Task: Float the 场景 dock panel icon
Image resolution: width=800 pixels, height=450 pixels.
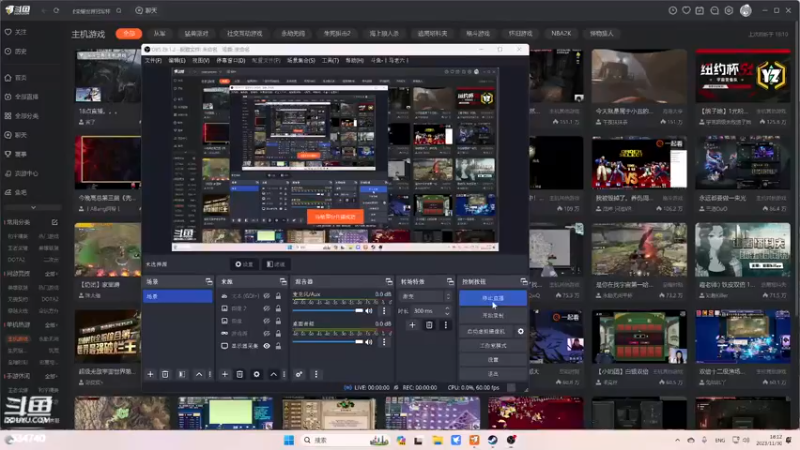Action: click(209, 281)
